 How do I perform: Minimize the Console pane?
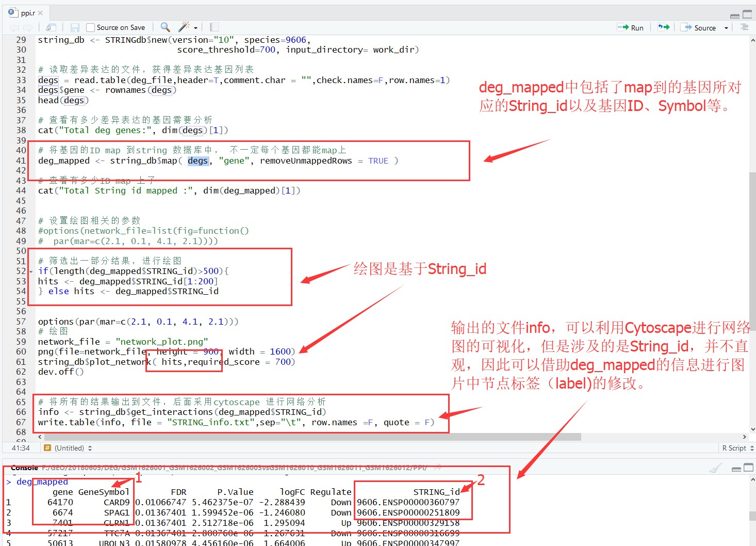point(736,469)
